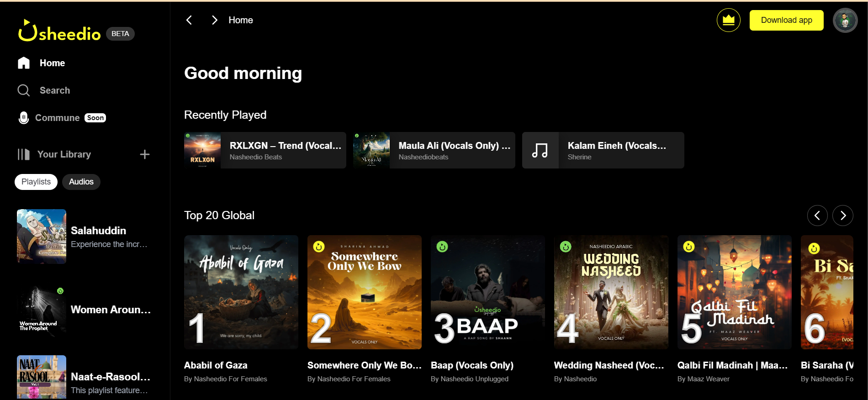The image size is (868, 400).
Task: Select the Playlists filter pill
Action: point(36,182)
